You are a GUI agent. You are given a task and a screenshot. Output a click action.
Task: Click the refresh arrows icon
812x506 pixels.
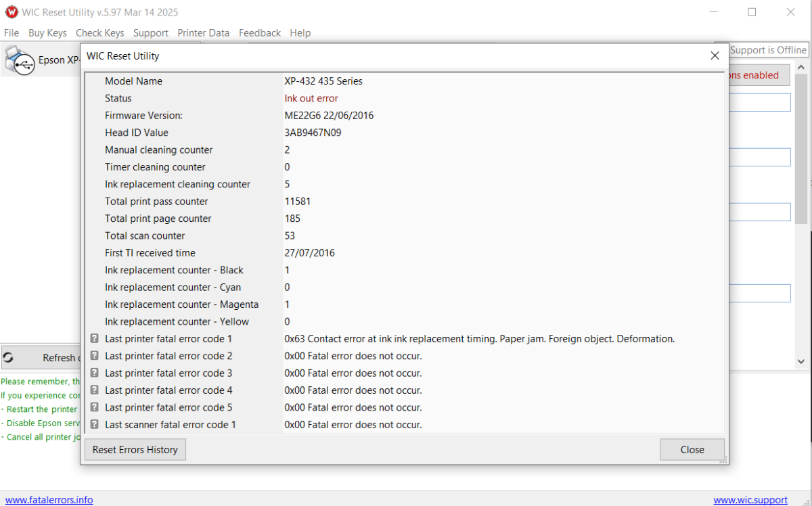coord(8,358)
